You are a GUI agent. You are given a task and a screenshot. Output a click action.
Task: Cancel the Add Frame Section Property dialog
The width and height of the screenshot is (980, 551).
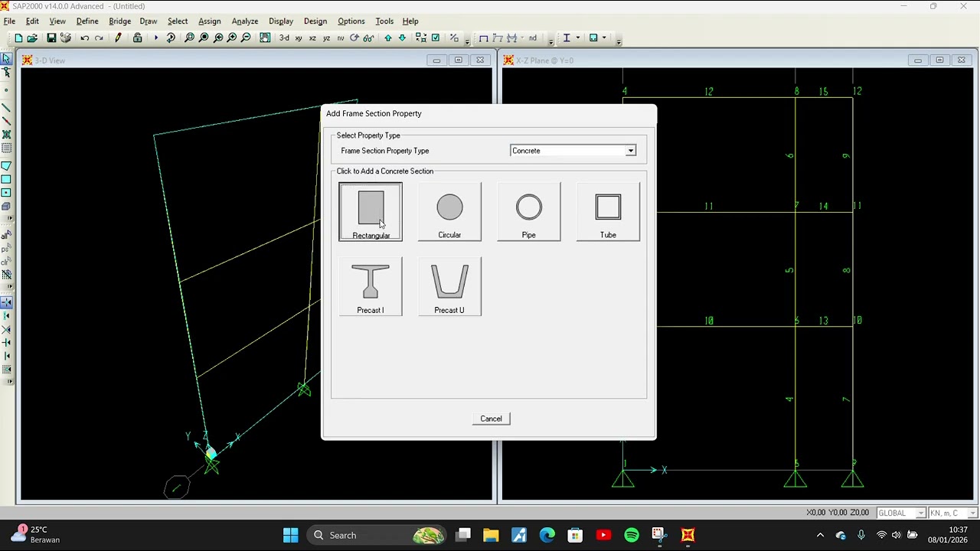click(491, 419)
